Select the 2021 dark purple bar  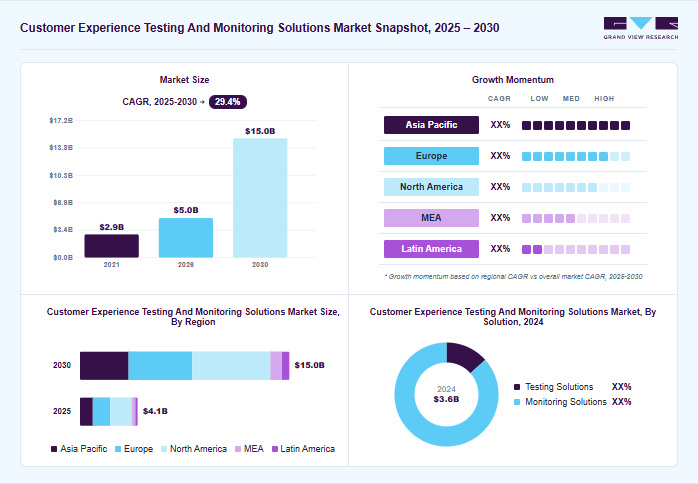pos(112,246)
